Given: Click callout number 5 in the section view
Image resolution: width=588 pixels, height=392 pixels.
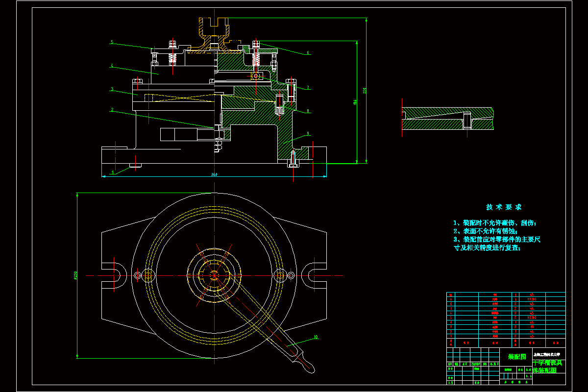Looking at the screenshot, I should (112, 43).
